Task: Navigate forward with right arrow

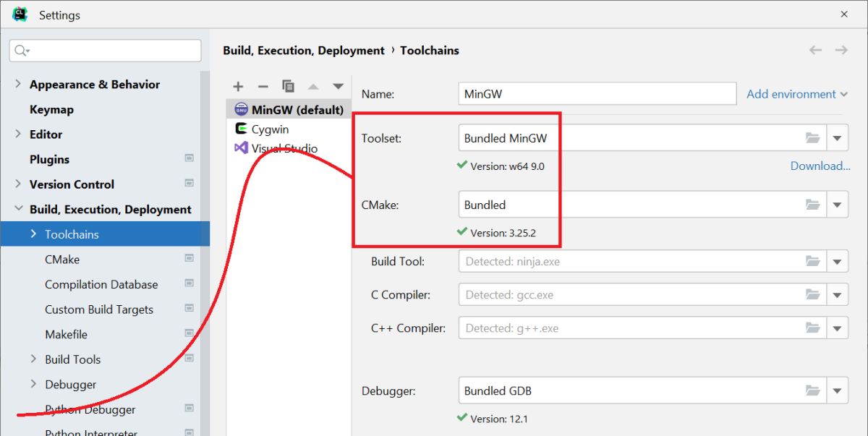Action: (841, 50)
